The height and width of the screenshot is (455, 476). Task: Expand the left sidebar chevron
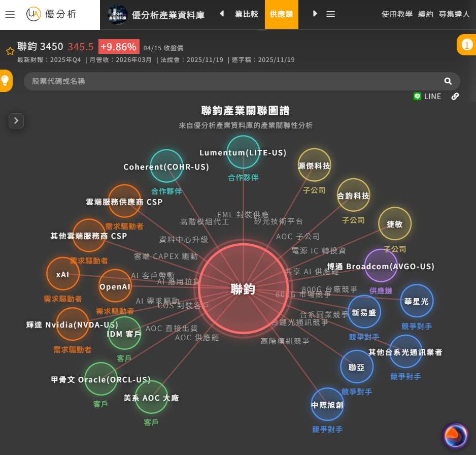coord(16,120)
